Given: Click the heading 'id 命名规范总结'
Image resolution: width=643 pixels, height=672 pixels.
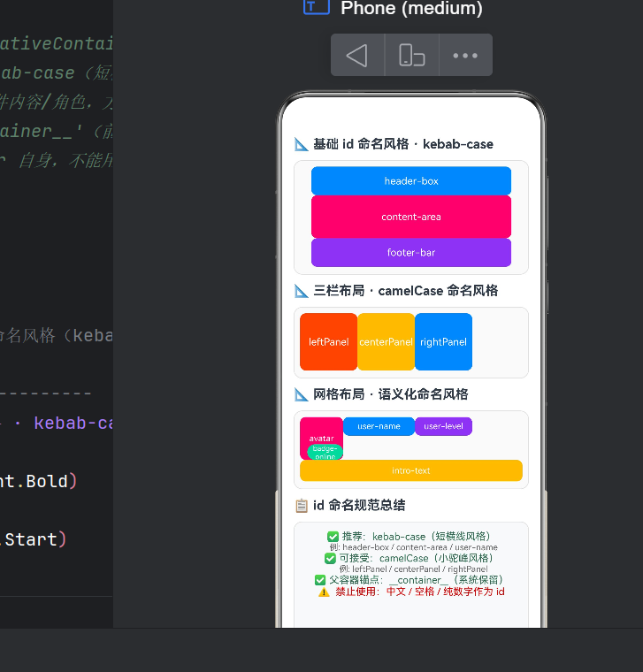Looking at the screenshot, I should point(359,505).
